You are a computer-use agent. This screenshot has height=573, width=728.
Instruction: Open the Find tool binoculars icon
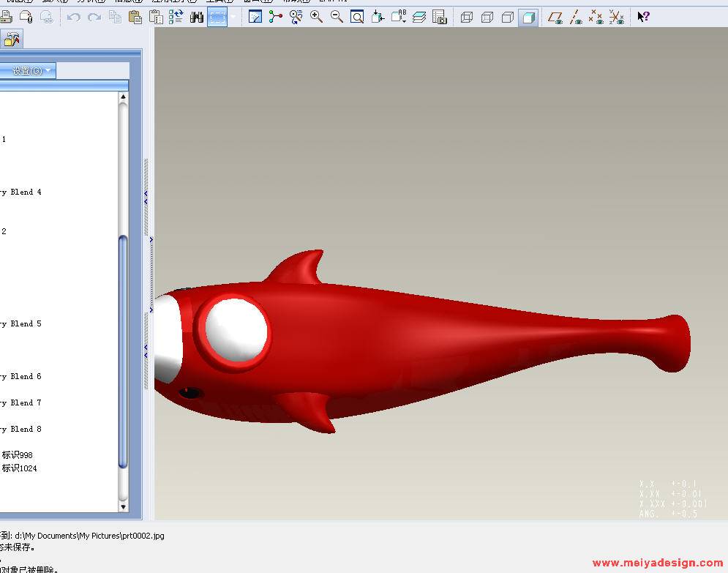(x=197, y=17)
